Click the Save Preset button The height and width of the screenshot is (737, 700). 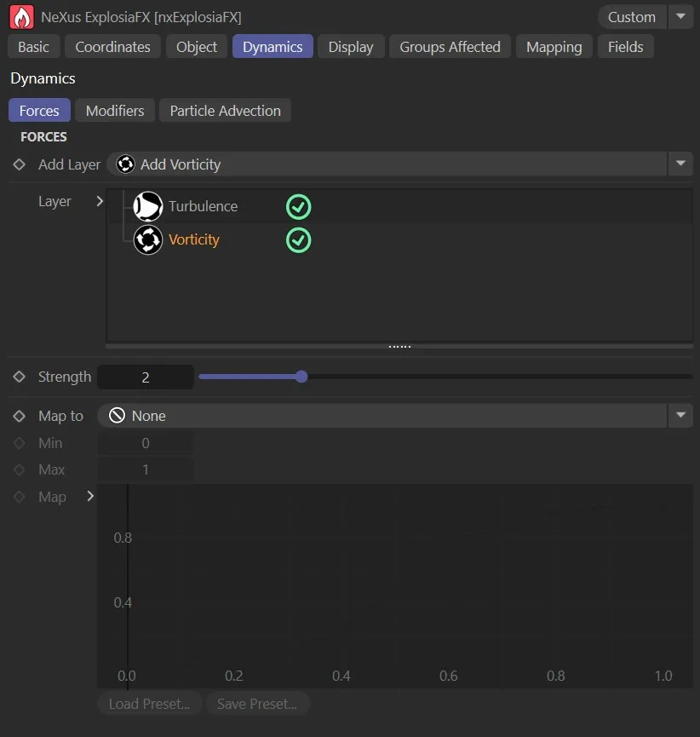[257, 703]
